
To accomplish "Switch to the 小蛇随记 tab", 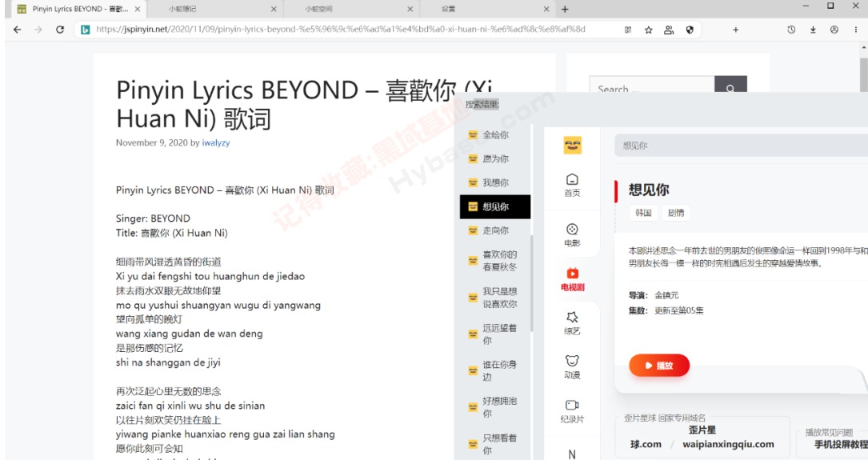I will 216,10.
